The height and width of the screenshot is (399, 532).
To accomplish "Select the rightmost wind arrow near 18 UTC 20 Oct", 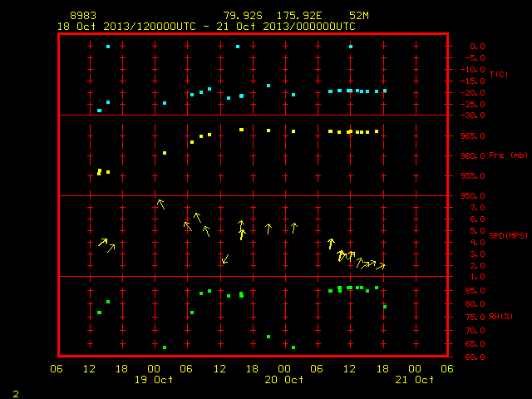I will [x=381, y=266].
